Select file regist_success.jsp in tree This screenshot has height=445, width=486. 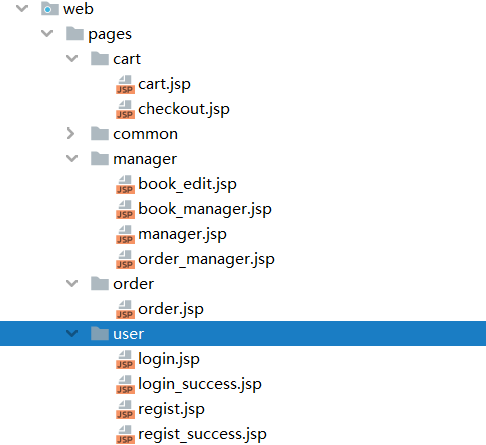click(x=202, y=435)
